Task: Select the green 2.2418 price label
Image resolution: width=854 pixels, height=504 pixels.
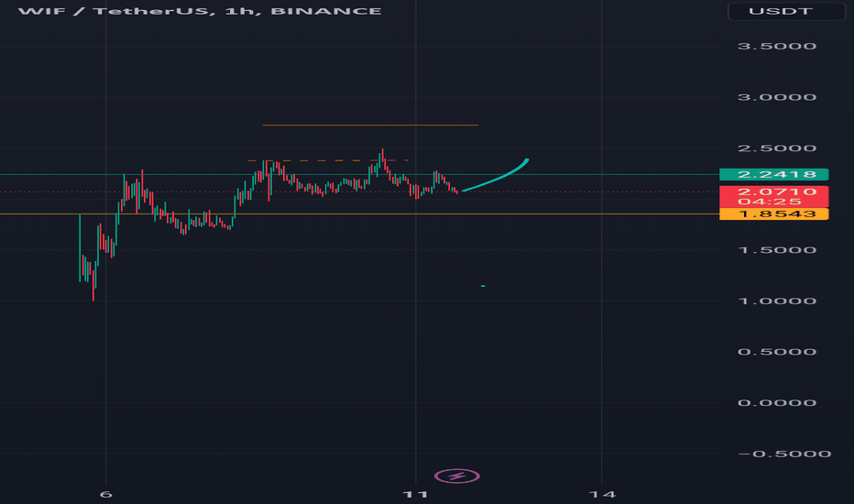Action: tap(774, 174)
